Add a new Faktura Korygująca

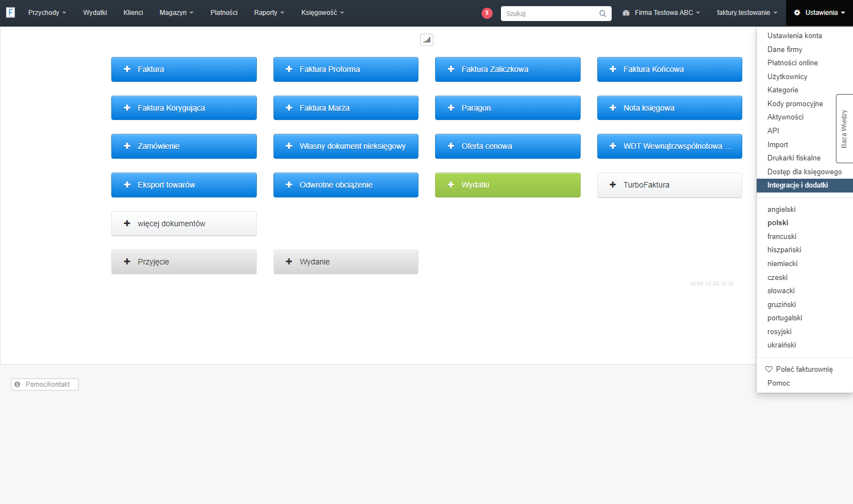(184, 108)
